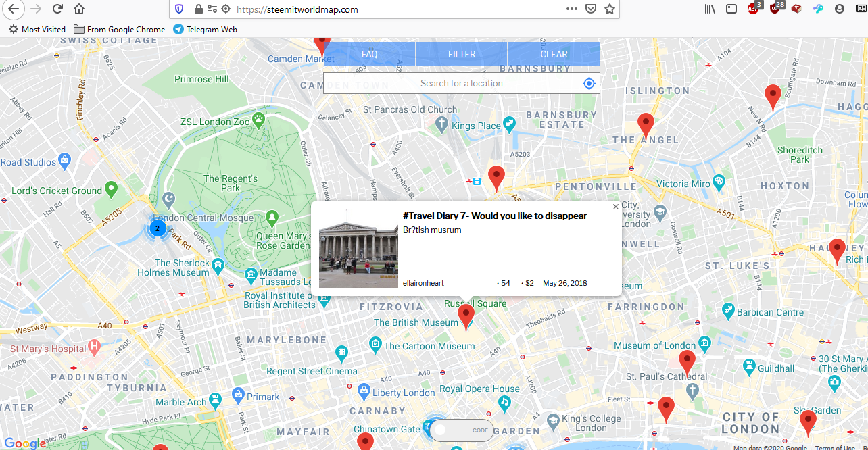Viewport: 868px width, 450px height.
Task: Click King's College London icon
Action: coord(553,421)
